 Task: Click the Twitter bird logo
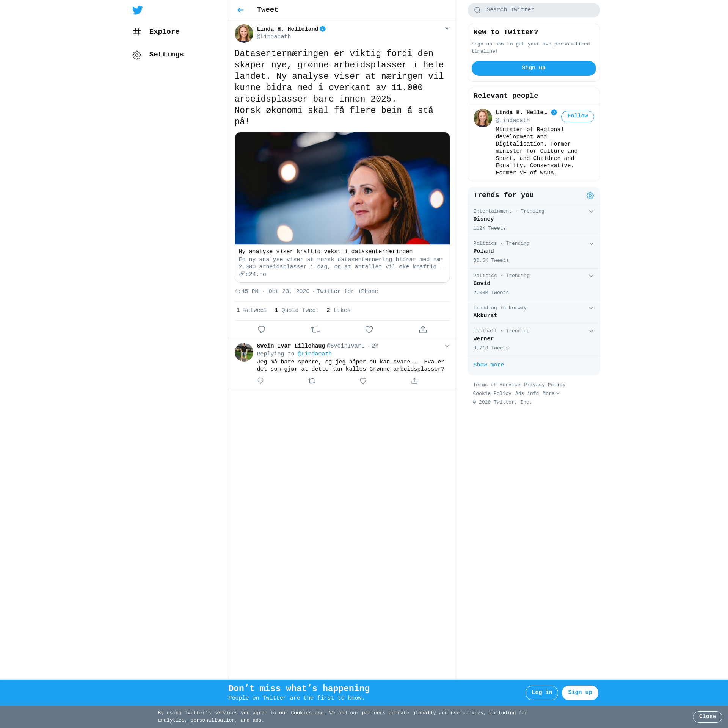(138, 10)
